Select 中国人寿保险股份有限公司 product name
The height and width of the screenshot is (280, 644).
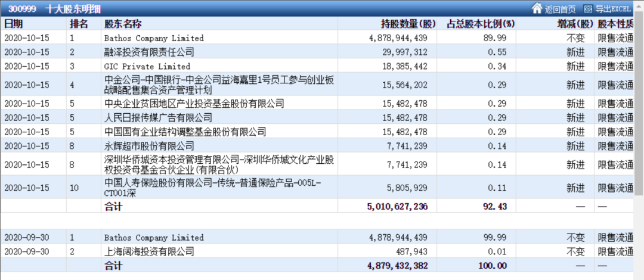tap(212, 188)
